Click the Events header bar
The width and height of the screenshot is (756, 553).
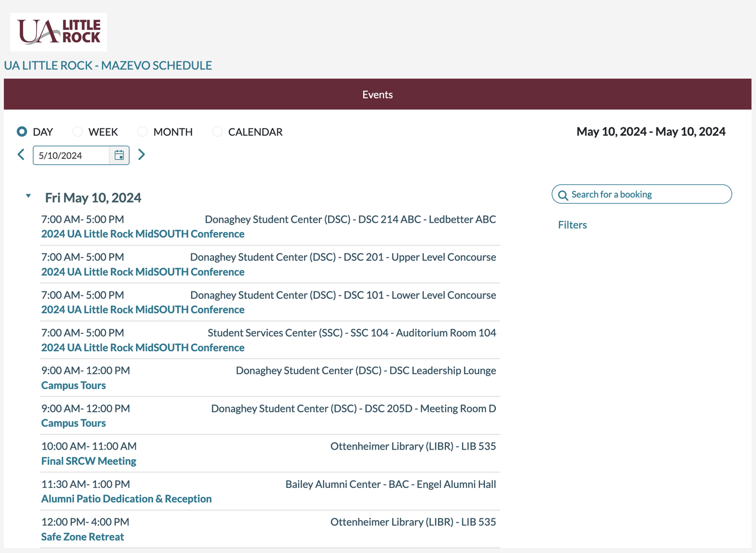(x=377, y=94)
